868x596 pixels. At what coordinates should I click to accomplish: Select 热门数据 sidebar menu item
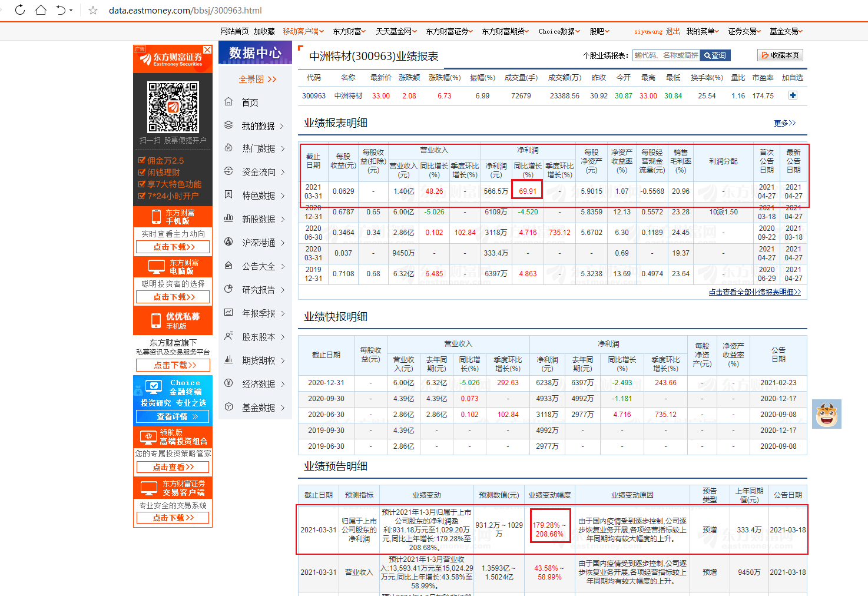(258, 148)
